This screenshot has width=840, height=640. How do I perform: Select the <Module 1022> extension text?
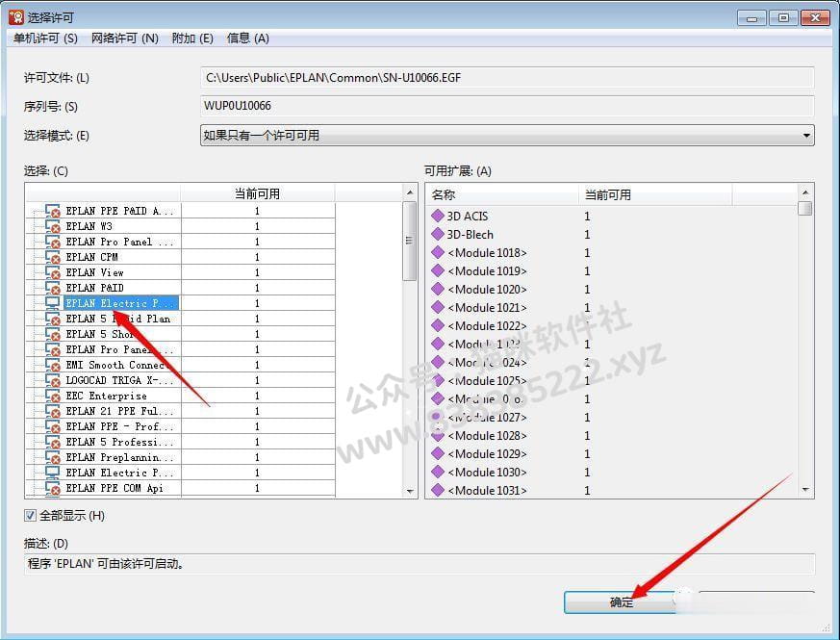(x=487, y=326)
